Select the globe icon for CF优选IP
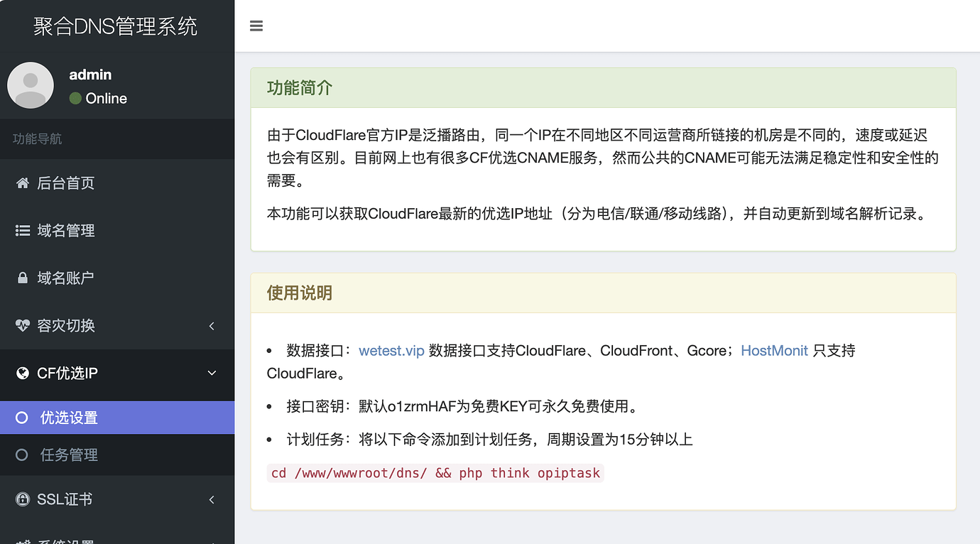This screenshot has width=980, height=544. 22,372
